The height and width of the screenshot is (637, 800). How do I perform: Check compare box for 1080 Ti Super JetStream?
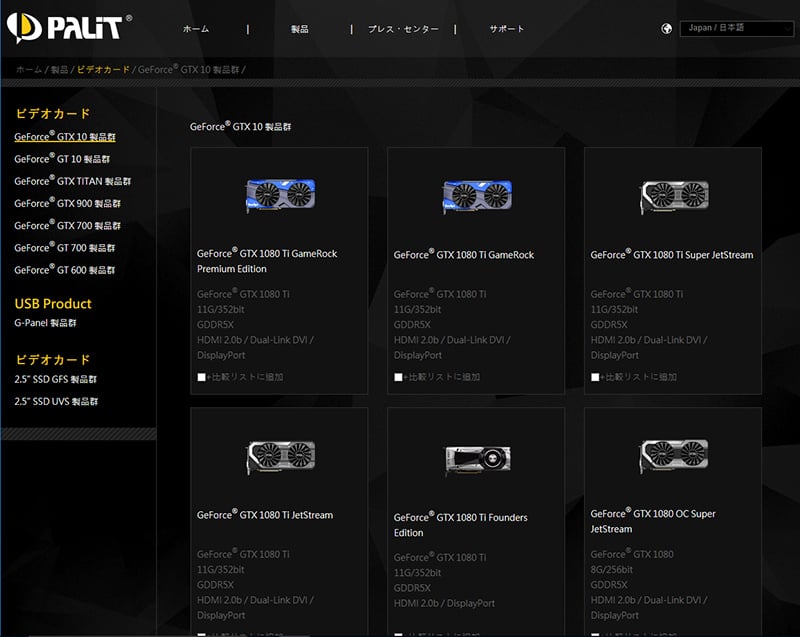click(x=595, y=377)
